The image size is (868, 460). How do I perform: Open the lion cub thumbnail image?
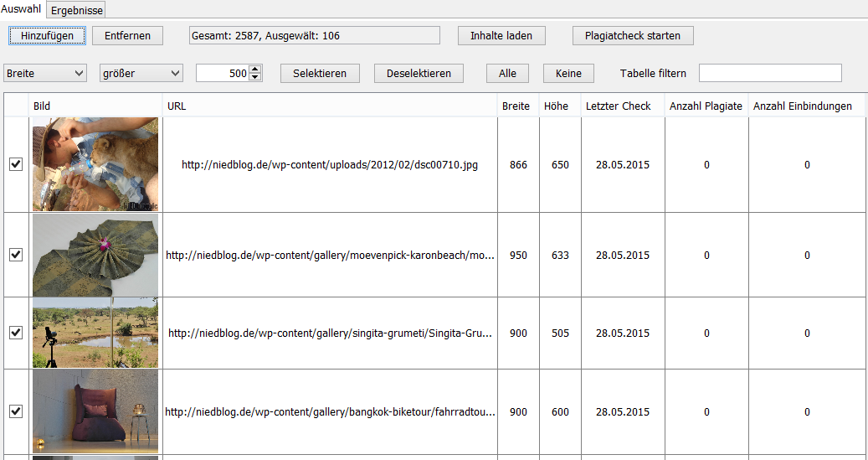pos(95,164)
